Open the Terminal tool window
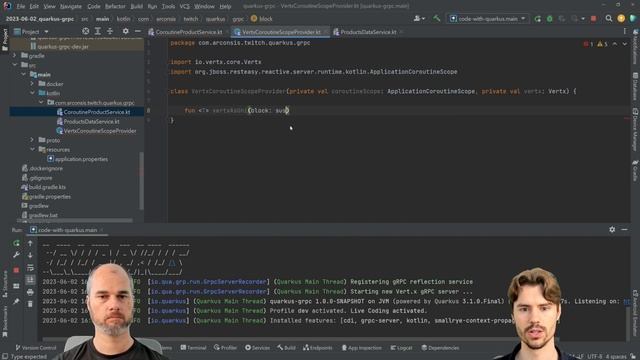This screenshot has height=360, width=640. click(x=193, y=348)
